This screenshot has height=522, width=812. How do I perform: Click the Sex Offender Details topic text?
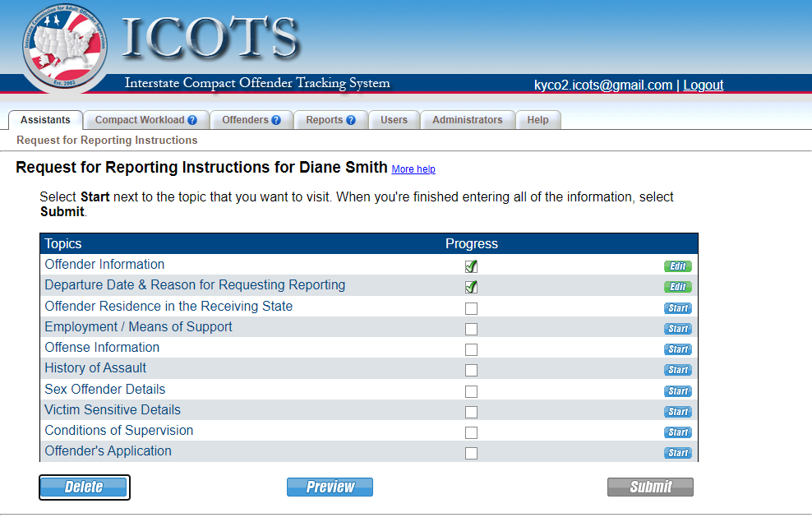click(x=105, y=390)
